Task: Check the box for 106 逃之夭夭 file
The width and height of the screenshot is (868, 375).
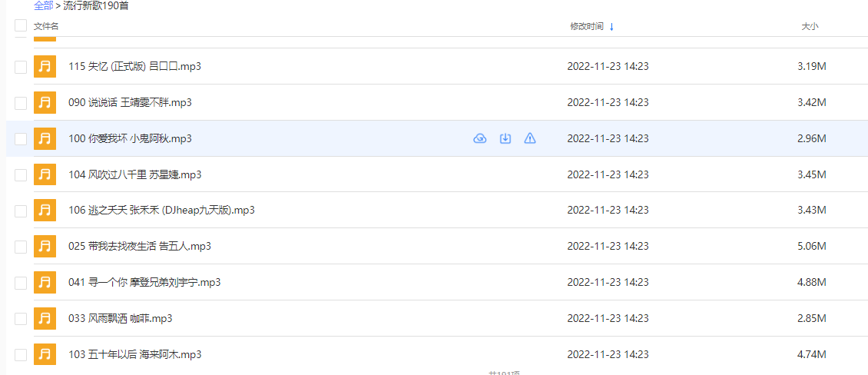Action: [x=21, y=211]
